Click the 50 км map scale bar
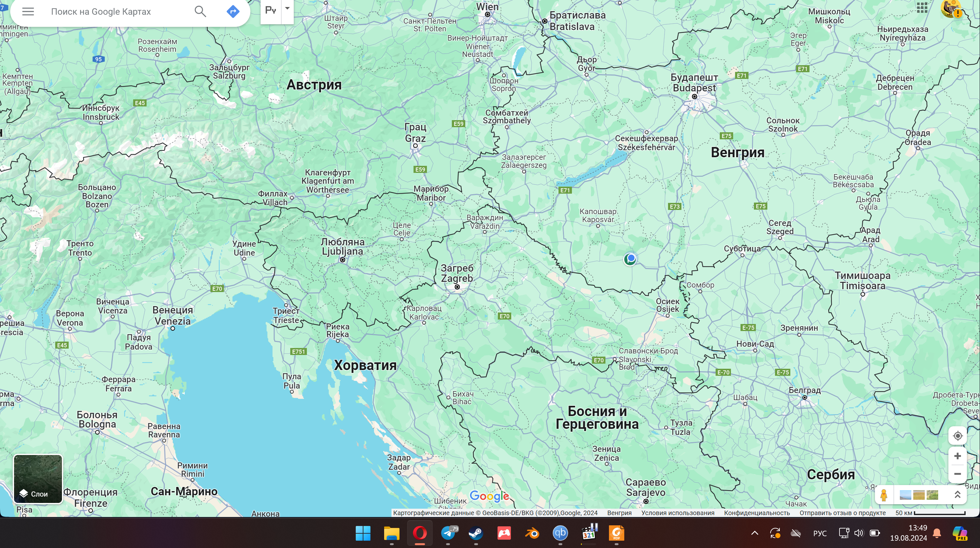 [x=930, y=513]
